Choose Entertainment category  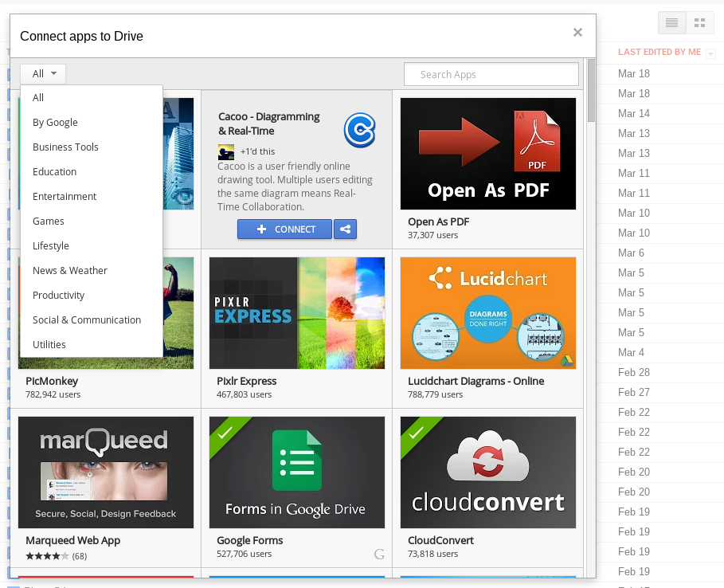92,196
